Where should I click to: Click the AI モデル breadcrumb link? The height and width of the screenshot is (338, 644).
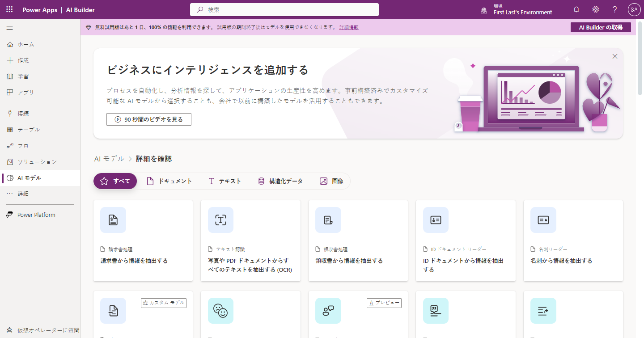[109, 159]
